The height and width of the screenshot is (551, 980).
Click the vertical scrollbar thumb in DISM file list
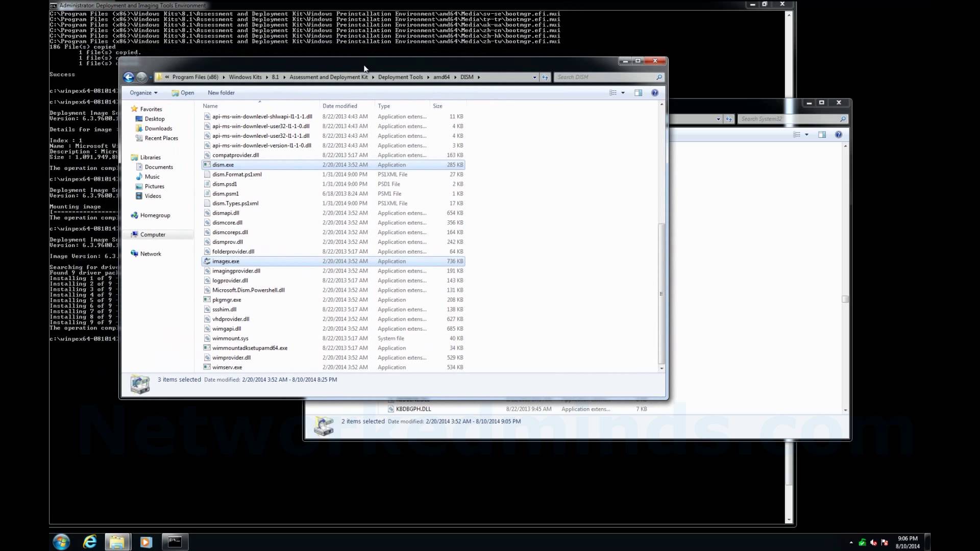[x=661, y=293]
